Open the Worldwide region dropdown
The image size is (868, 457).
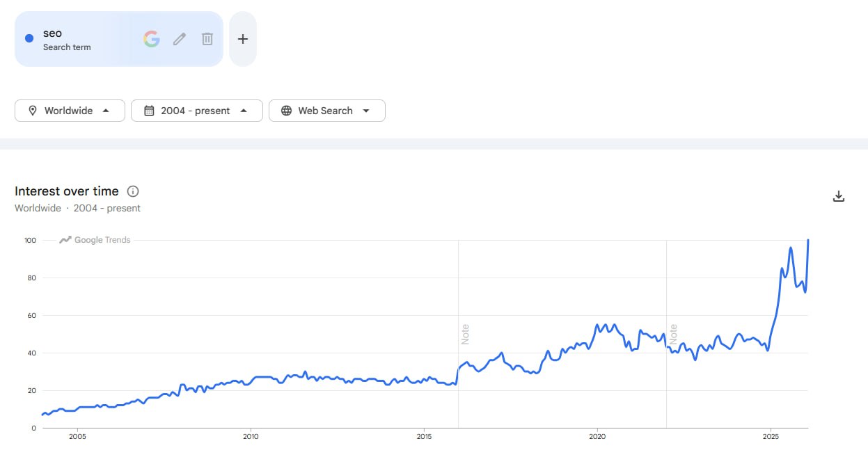click(70, 111)
